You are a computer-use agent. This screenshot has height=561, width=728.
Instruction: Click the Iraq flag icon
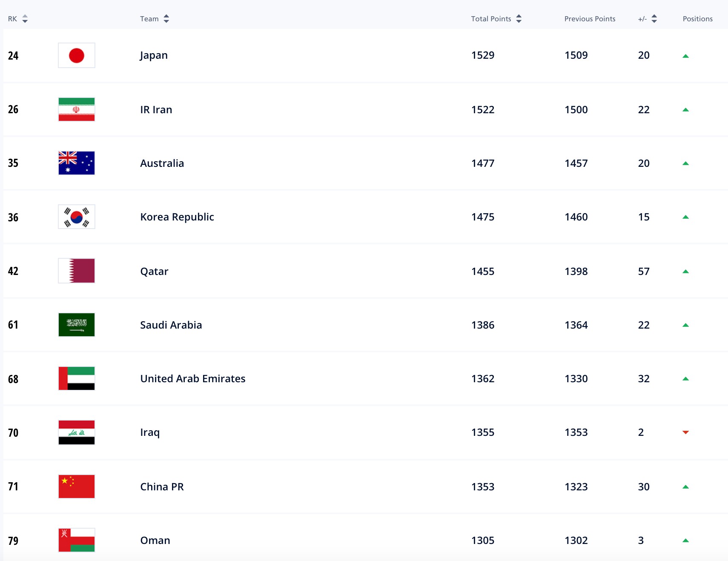click(77, 432)
